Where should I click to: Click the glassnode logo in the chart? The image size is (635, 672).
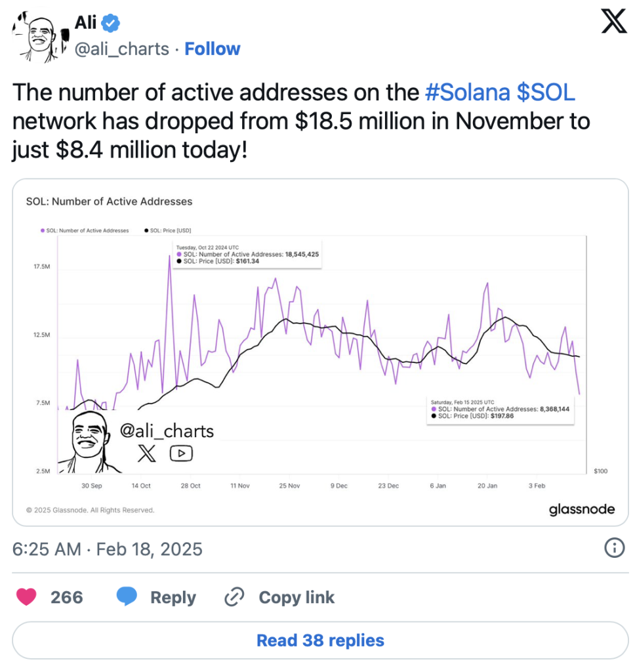582,509
